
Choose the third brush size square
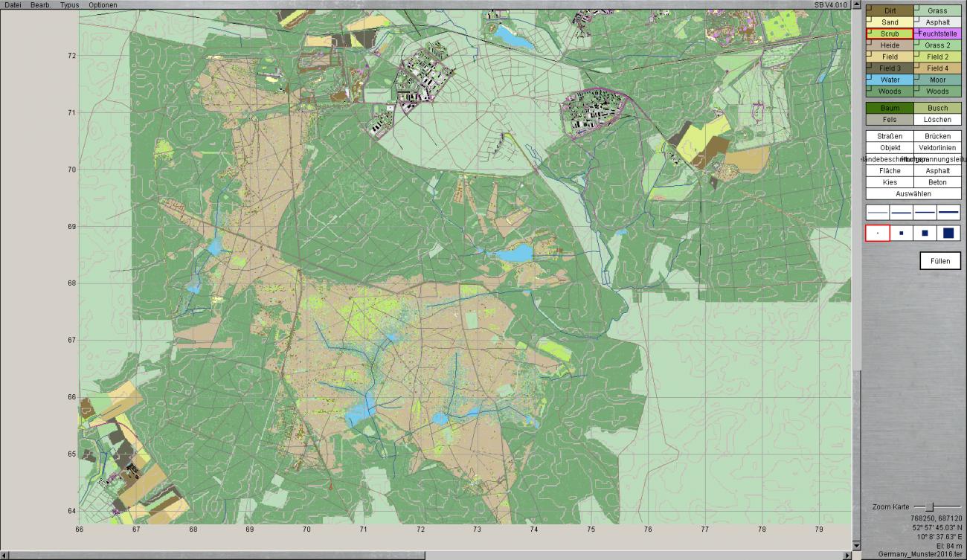(x=925, y=234)
